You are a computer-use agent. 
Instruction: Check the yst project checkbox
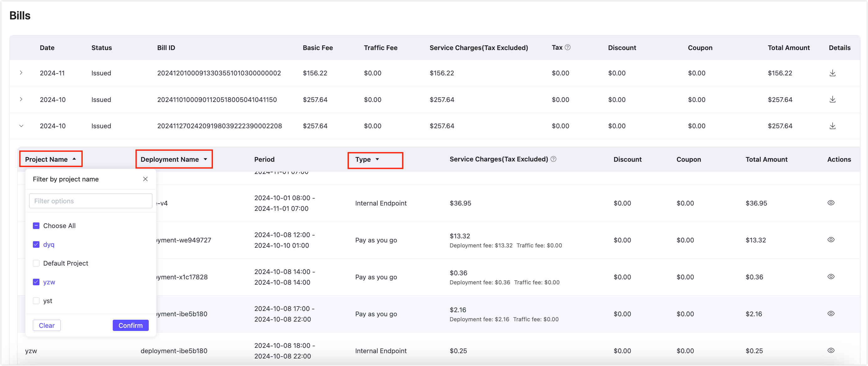pos(36,301)
